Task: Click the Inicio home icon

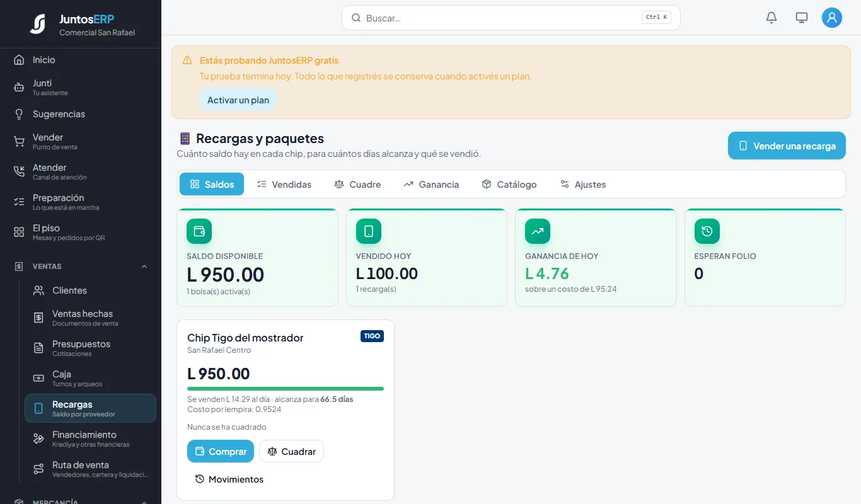Action: pos(19,60)
